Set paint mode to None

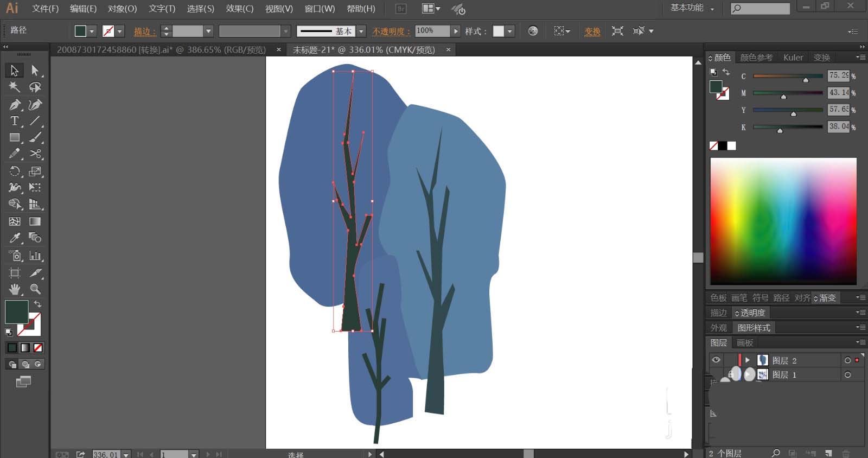pyautogui.click(x=38, y=347)
